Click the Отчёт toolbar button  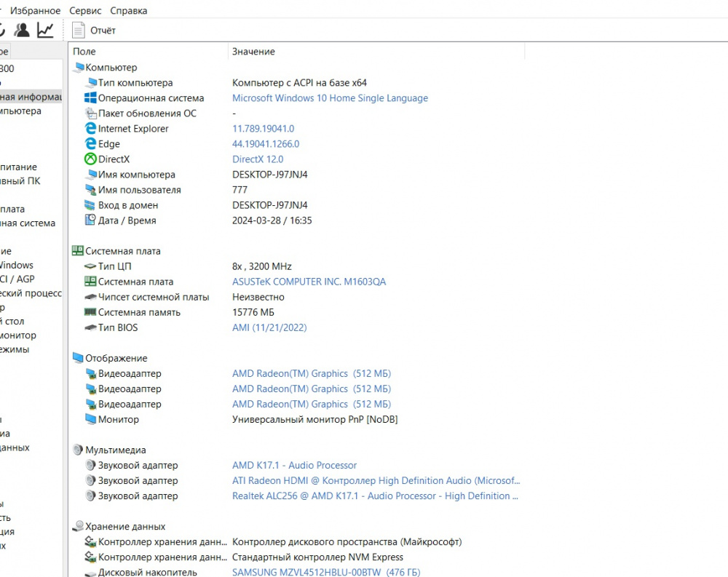pos(94,30)
